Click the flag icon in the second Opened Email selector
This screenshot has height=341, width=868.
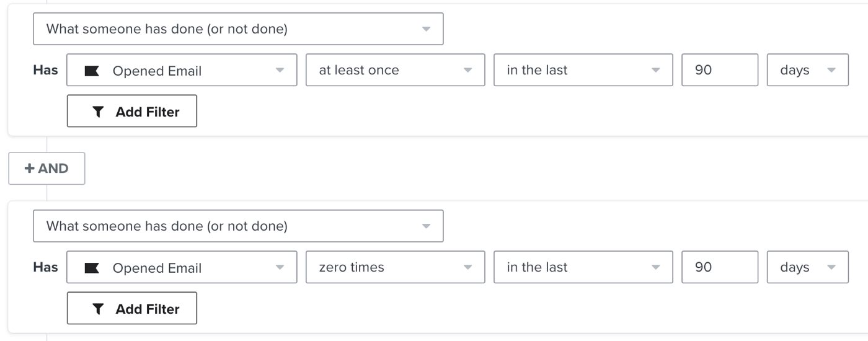[92, 268]
